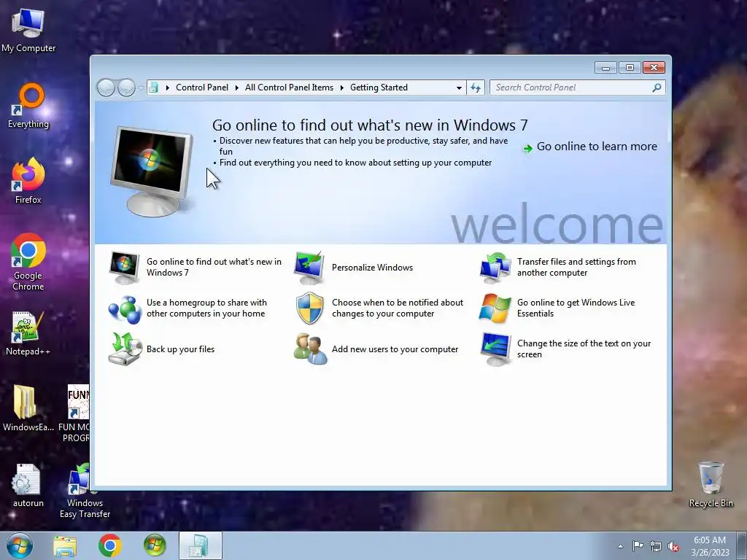This screenshot has width=747, height=560.
Task: Open Change the size of the text link
Action: click(584, 349)
